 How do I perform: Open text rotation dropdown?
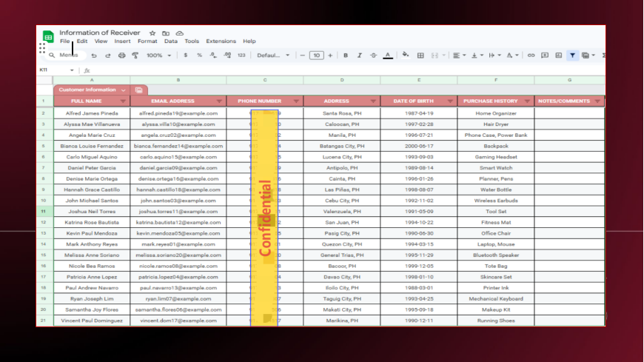click(512, 56)
